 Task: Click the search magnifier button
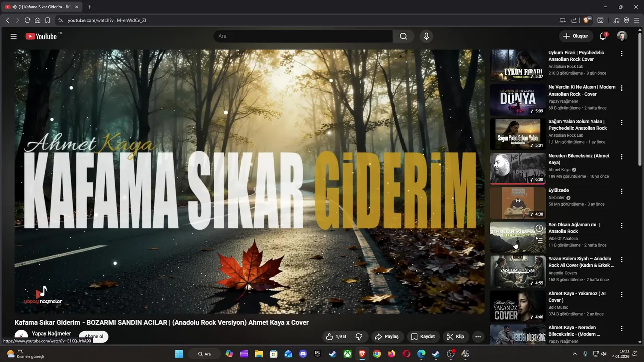[404, 36]
